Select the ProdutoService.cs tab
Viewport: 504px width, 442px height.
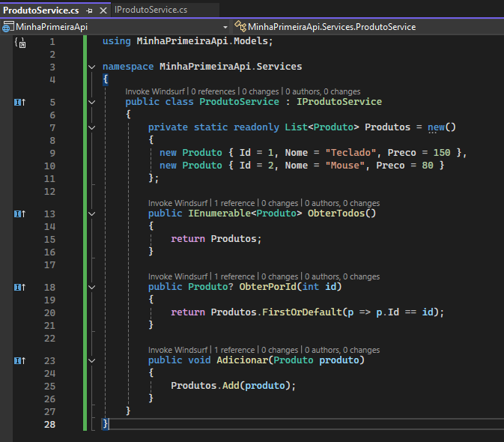[41, 10]
